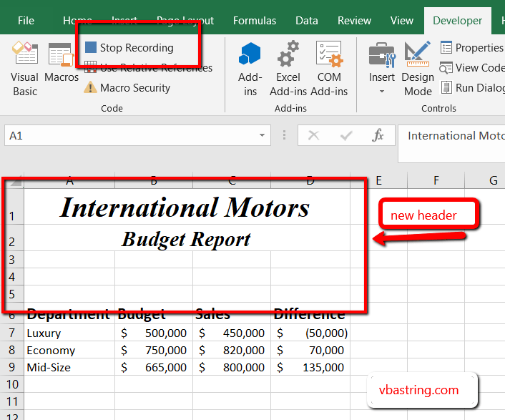Switch to the Home tab
Viewport: 505px width, 420px height.
[x=77, y=21]
